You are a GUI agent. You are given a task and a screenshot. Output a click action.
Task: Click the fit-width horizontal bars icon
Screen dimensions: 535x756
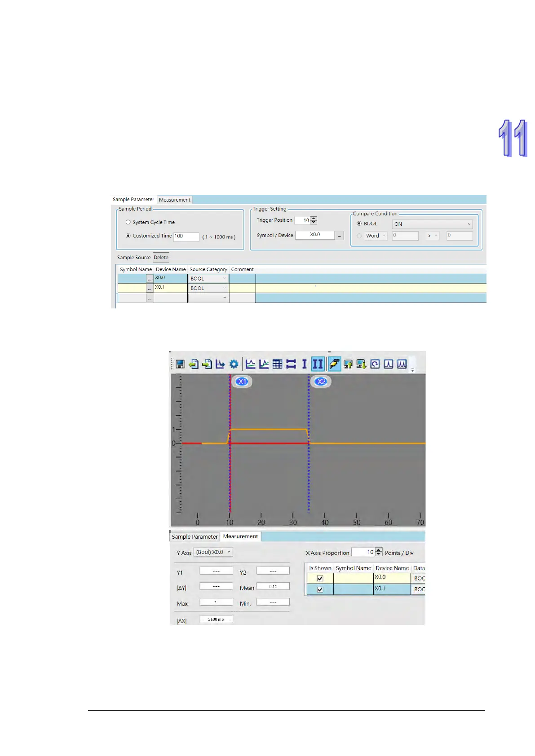291,364
